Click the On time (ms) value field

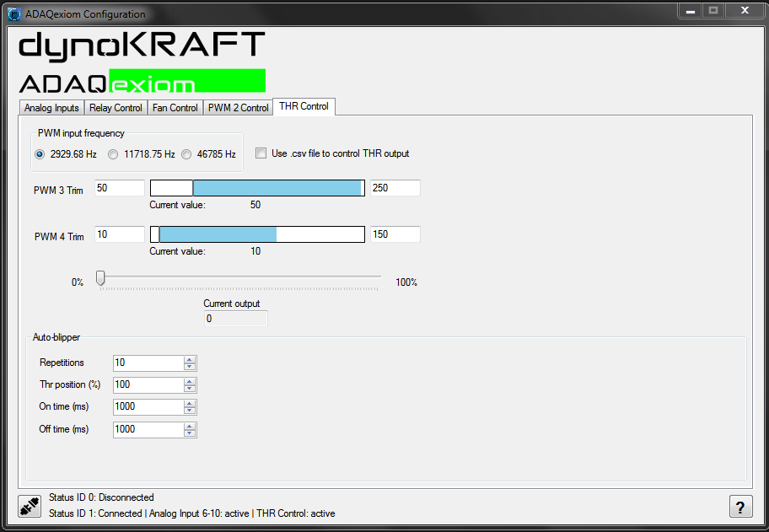pyautogui.click(x=148, y=406)
